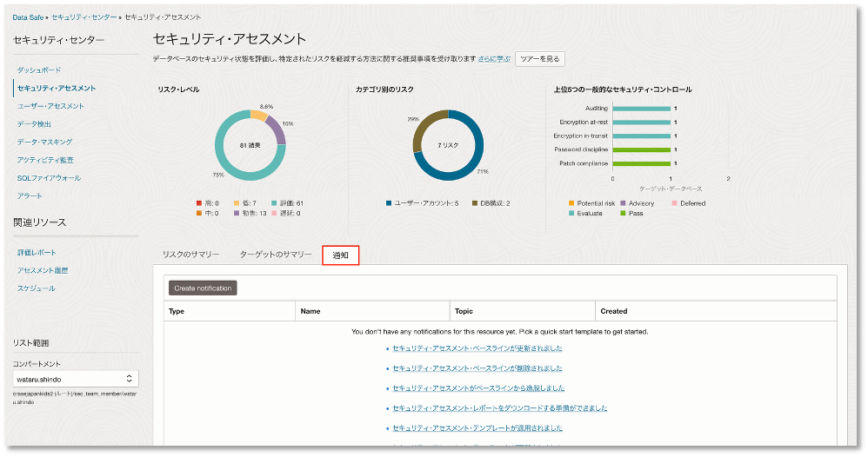The height and width of the screenshot is (457, 868).
Task: Select the ベースラインが更新されました template link
Action: 477,348
